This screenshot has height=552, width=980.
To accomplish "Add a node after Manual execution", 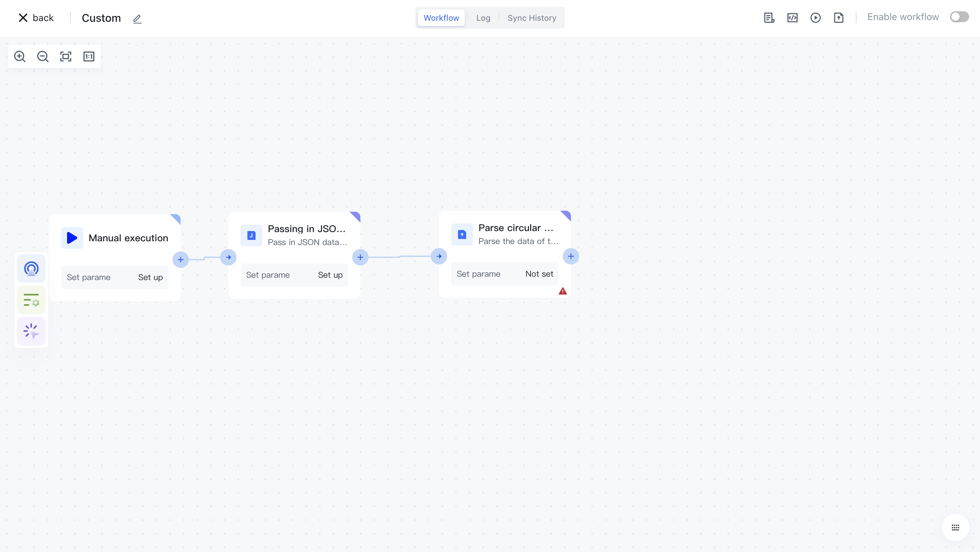I will (x=181, y=260).
